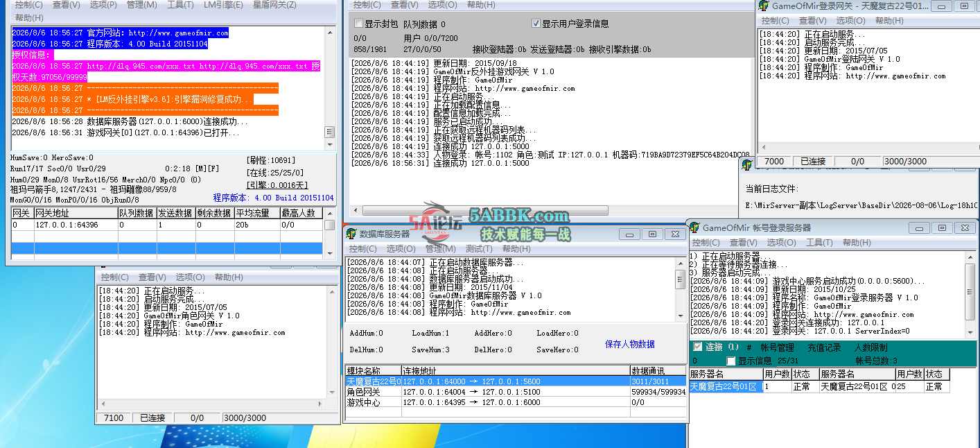Toggle the 连接 checkbox in account server

point(698,347)
